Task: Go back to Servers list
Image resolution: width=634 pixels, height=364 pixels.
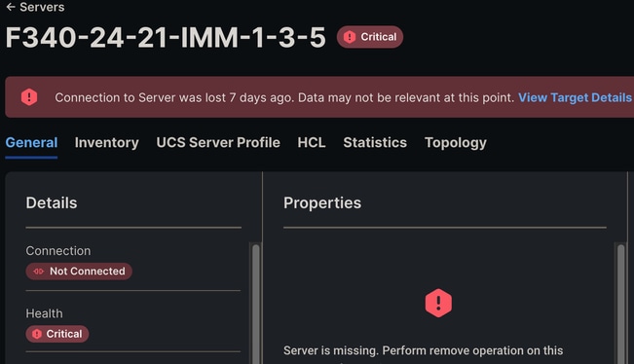Action: [42, 7]
